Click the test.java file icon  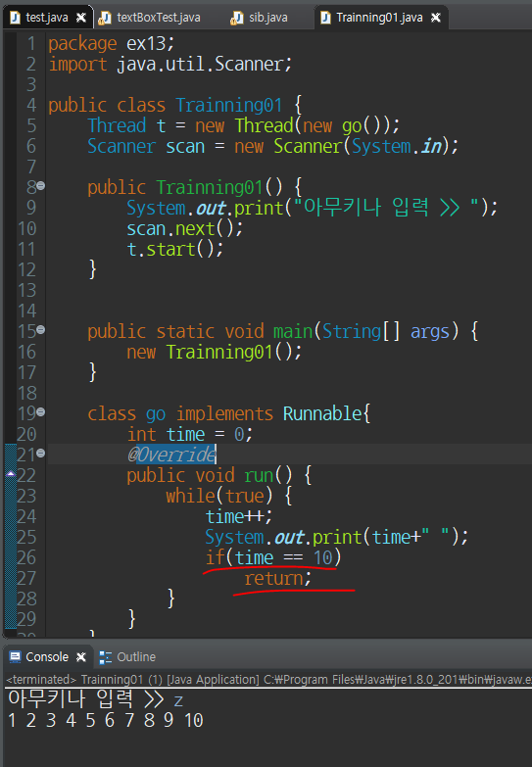click(15, 18)
